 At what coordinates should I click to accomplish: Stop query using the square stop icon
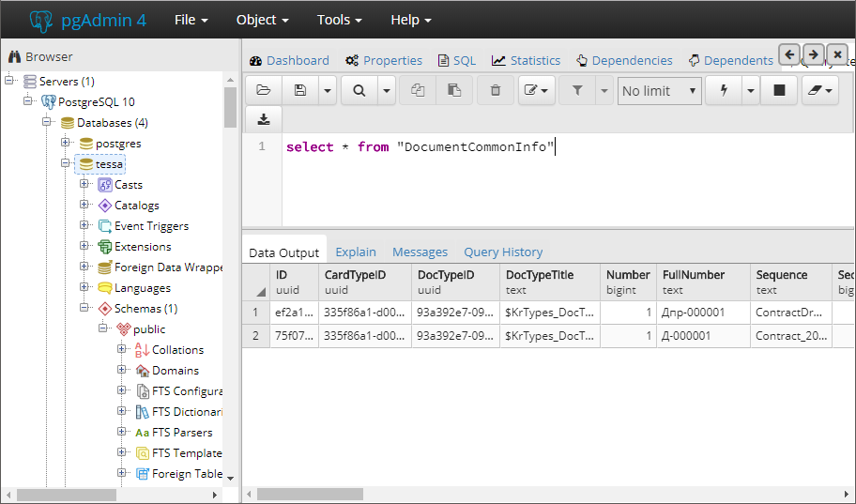point(779,90)
